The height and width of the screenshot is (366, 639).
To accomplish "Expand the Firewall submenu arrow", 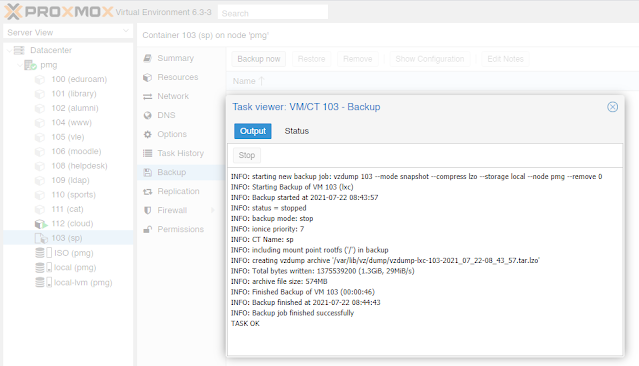I will tap(212, 210).
